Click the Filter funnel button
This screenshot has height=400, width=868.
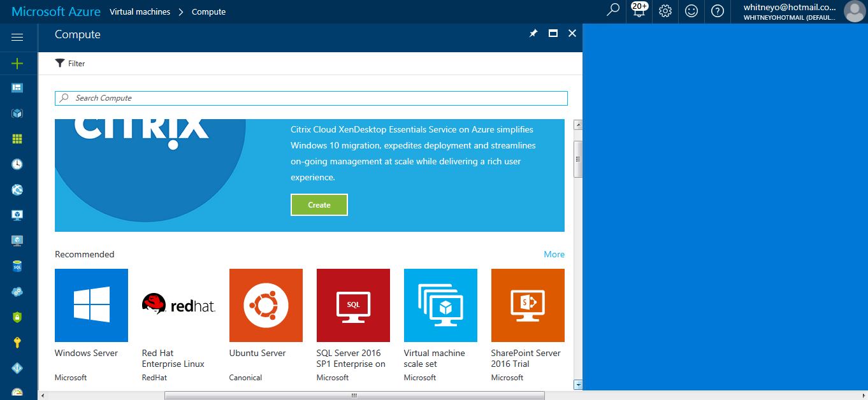pyautogui.click(x=70, y=63)
